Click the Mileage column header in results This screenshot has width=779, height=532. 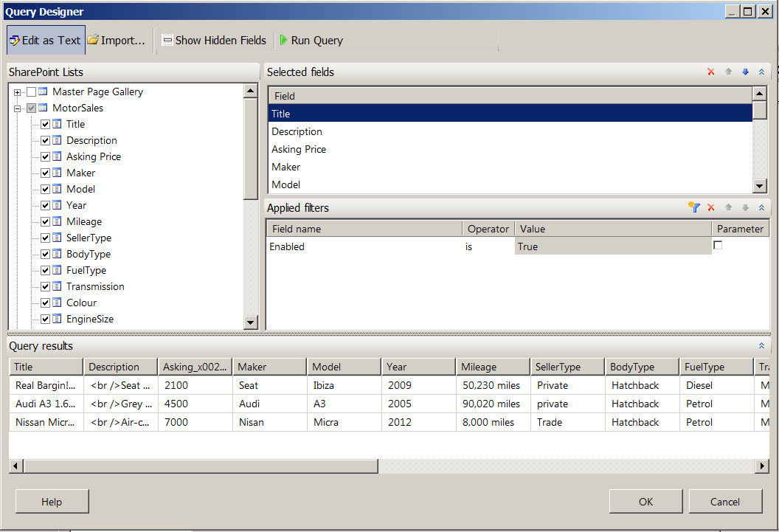491,367
